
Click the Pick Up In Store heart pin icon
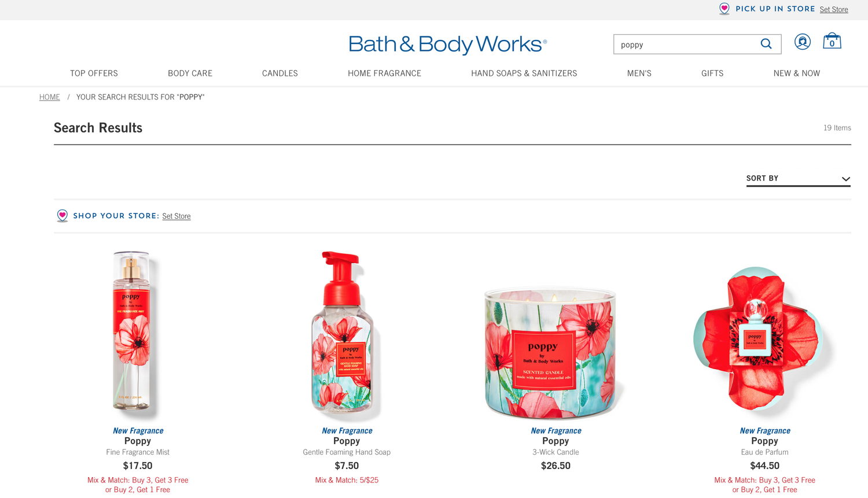point(724,9)
